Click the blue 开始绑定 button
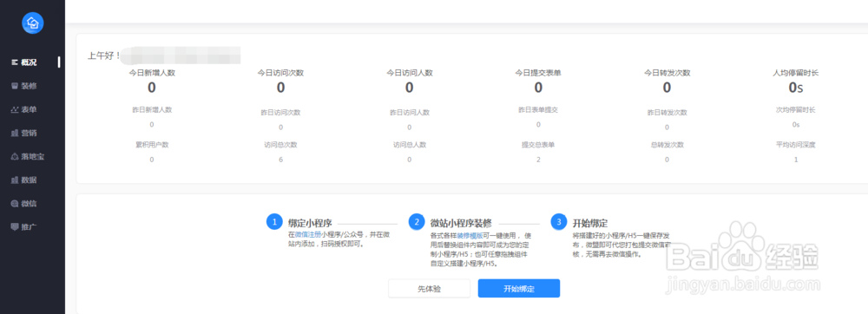Viewport: 868px width, 314px height. [519, 289]
